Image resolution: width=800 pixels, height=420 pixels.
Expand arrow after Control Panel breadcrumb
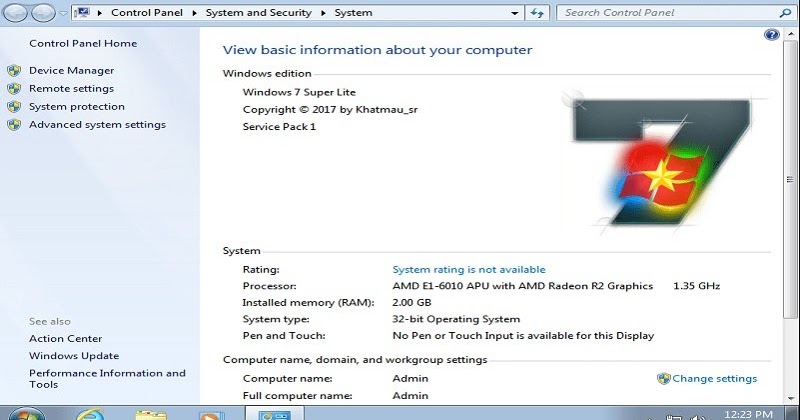pos(194,13)
